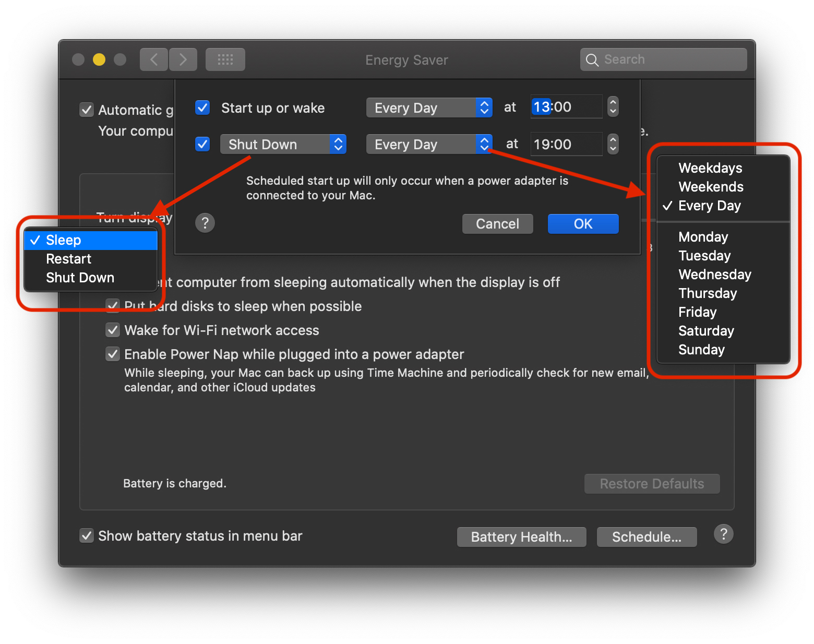The image size is (814, 644).
Task: Uncheck the Start up or wake checkbox
Action: (x=202, y=108)
